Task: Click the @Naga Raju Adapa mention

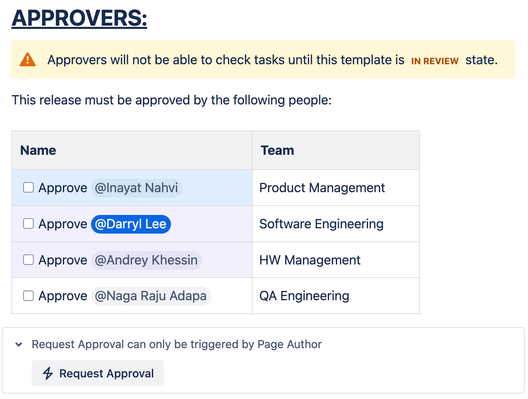Action: 151,296
